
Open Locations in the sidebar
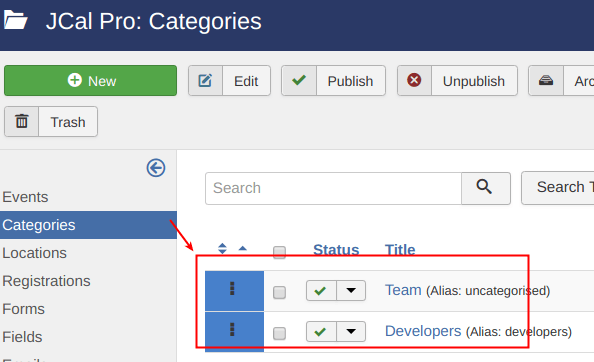point(34,253)
